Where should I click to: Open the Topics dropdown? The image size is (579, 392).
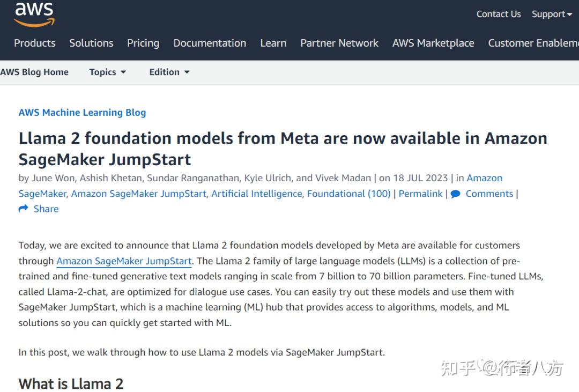(x=107, y=72)
